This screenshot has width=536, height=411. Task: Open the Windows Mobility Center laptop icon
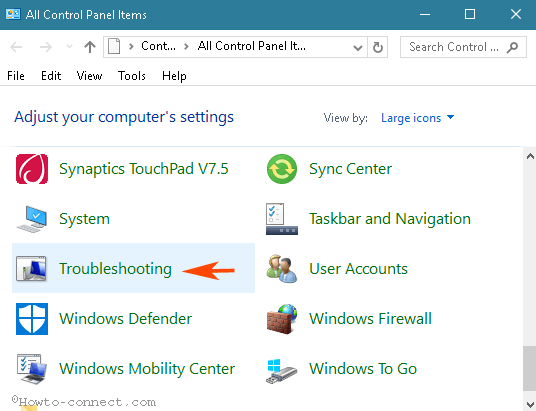tap(31, 369)
